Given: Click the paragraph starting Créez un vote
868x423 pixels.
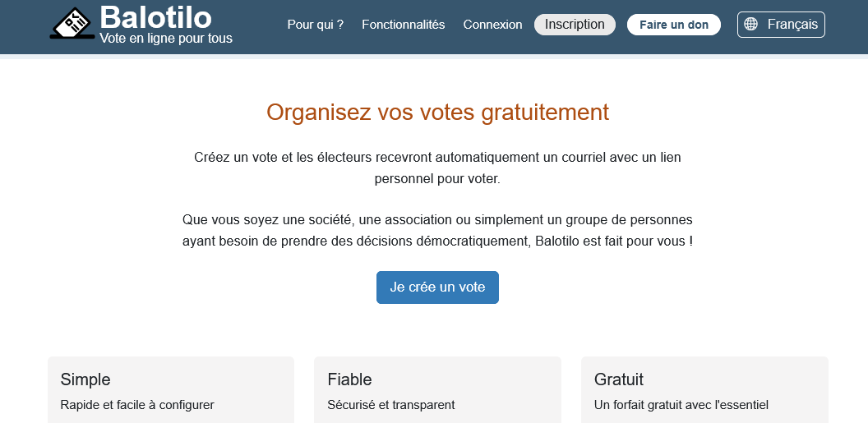Looking at the screenshot, I should click(x=437, y=167).
